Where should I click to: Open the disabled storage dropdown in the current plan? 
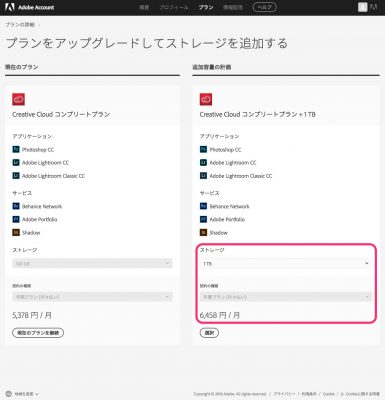pos(92,263)
